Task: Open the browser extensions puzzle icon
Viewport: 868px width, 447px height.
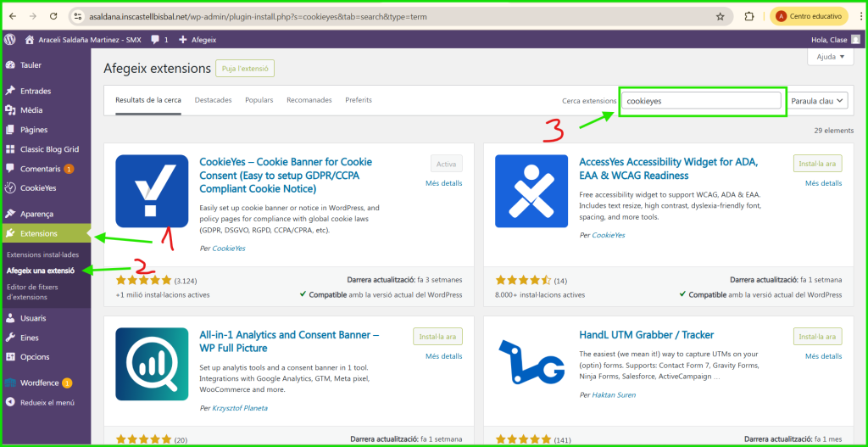Action: tap(748, 16)
